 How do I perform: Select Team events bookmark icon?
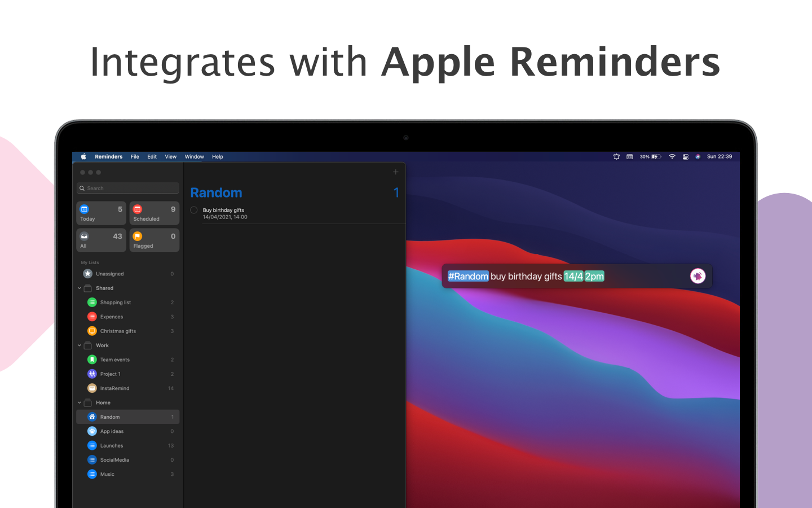tap(92, 360)
